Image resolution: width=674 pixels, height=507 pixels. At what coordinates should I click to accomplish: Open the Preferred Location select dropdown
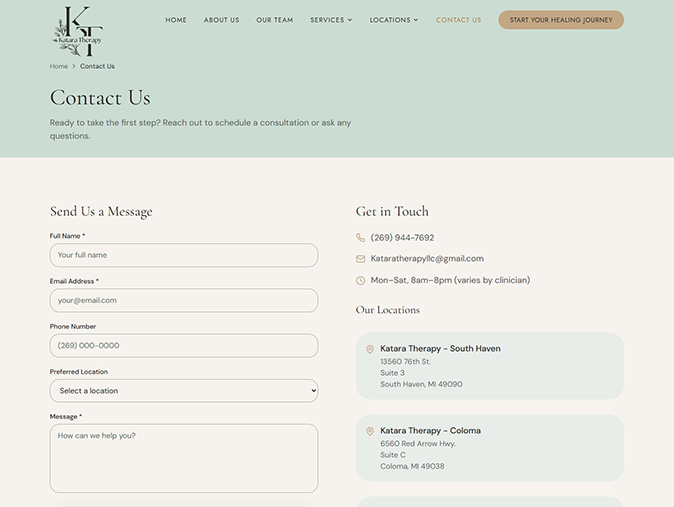click(184, 391)
